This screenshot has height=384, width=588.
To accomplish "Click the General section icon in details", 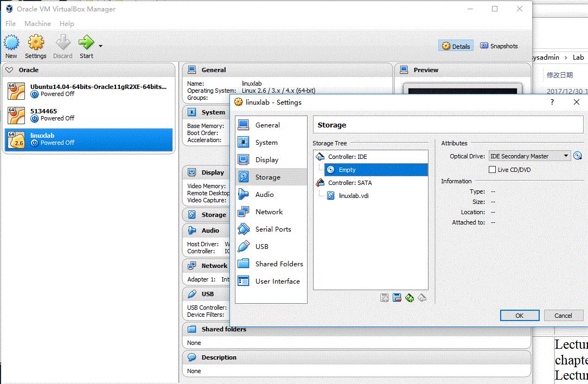I will tap(192, 70).
